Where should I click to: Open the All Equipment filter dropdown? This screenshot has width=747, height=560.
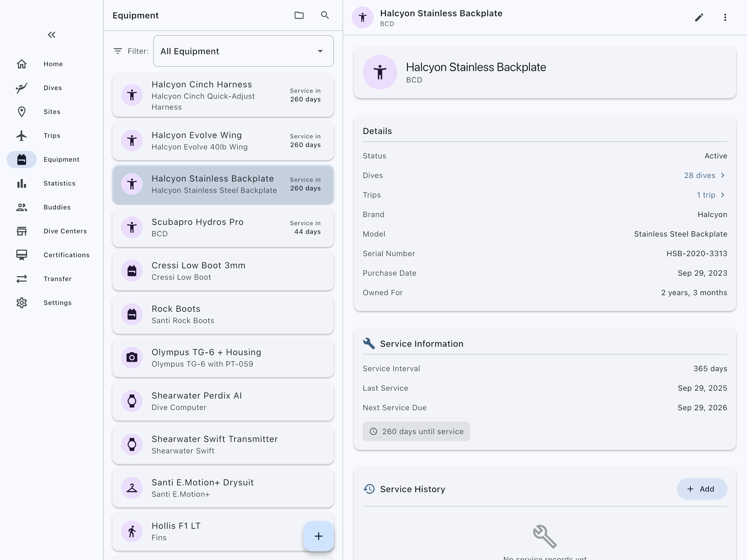click(x=243, y=51)
